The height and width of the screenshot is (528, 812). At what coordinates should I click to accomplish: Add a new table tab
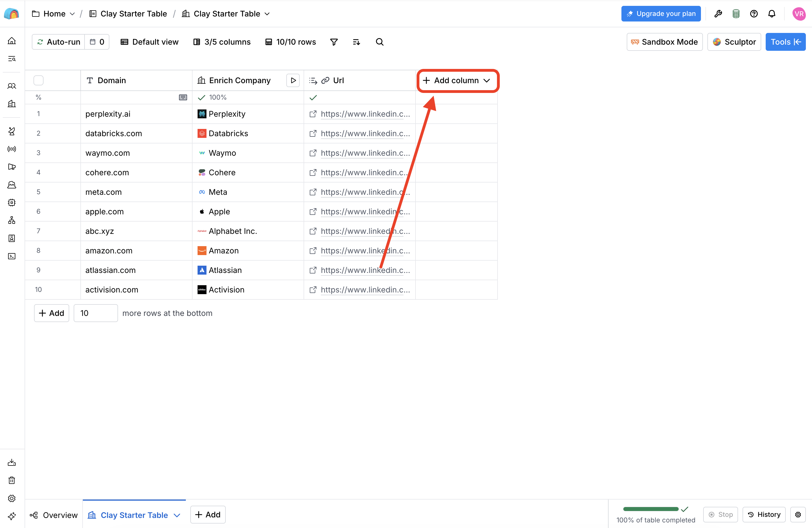click(x=208, y=515)
